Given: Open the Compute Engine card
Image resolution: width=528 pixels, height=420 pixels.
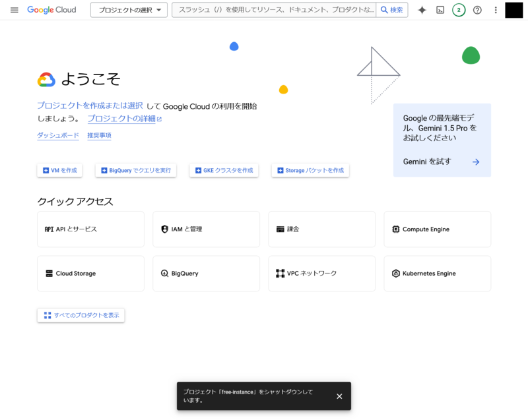Looking at the screenshot, I should (x=438, y=229).
